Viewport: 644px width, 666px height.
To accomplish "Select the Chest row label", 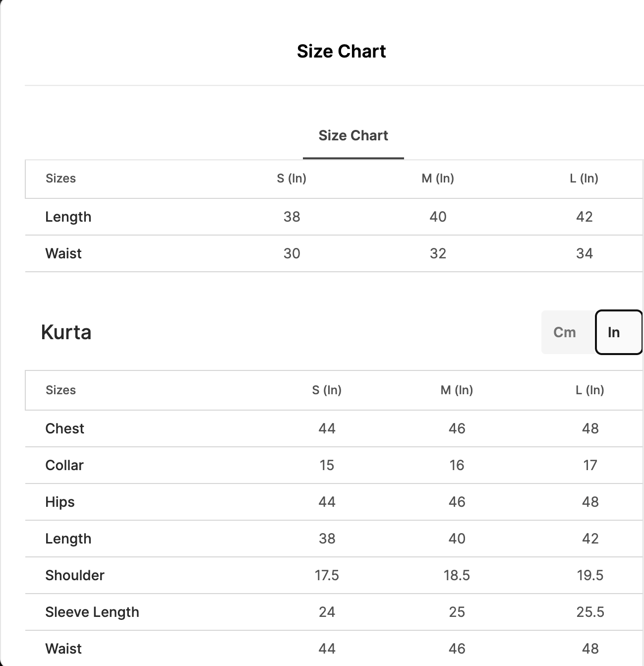I will tap(64, 428).
